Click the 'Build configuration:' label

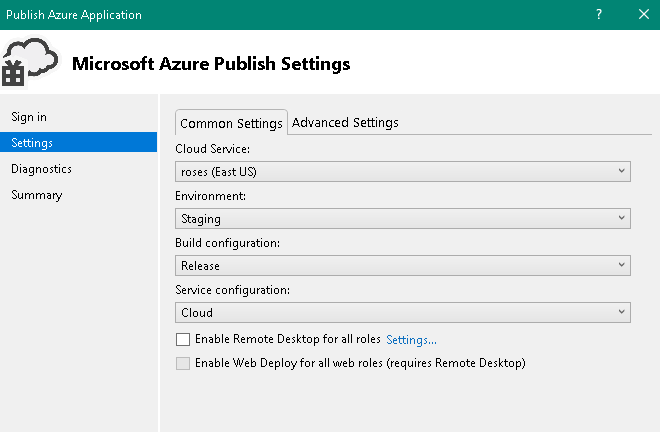[227, 243]
